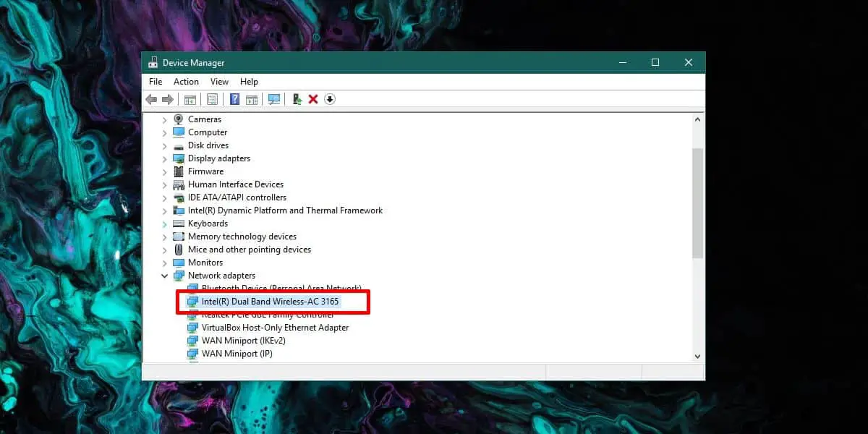The image size is (868, 434).
Task: Open Properties via toolbar icon
Action: [x=213, y=99]
